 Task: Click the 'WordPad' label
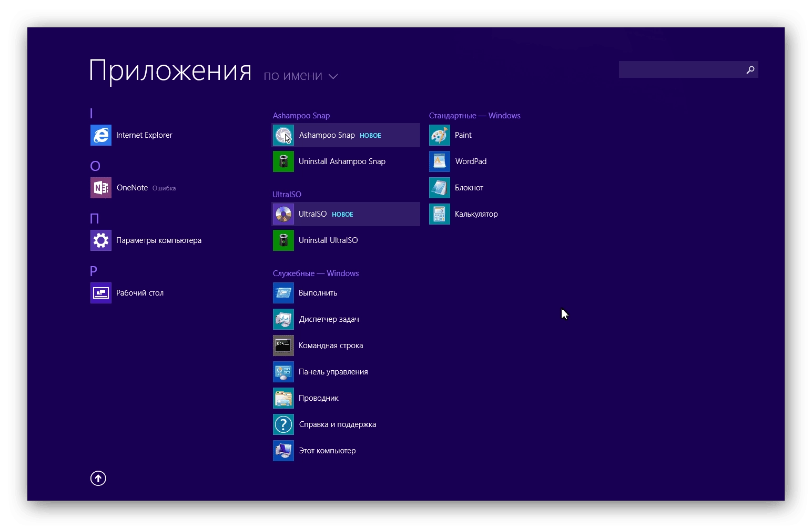[x=471, y=161]
